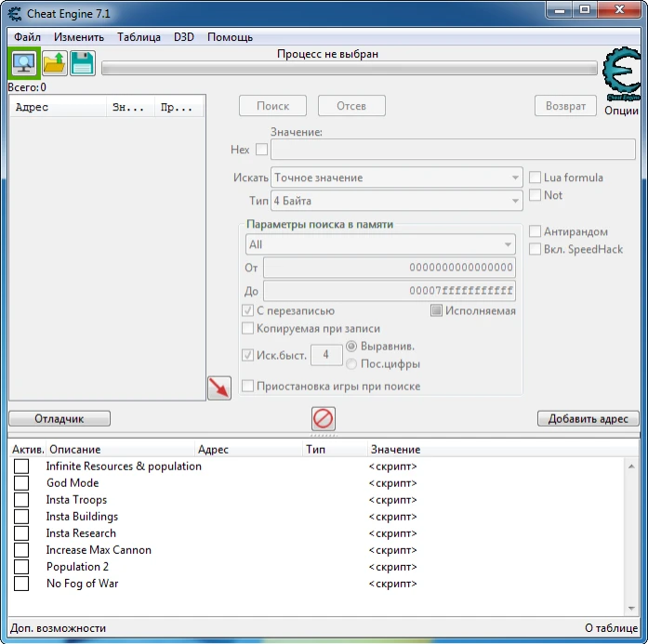Activate the Population 2 checkbox
Viewport: 648px width, 644px height.
coord(21,567)
